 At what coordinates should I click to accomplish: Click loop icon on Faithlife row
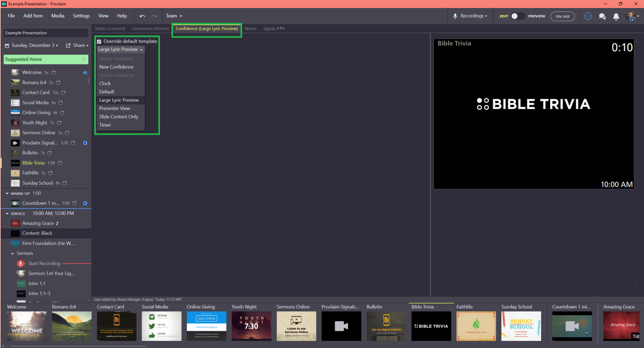[50, 173]
